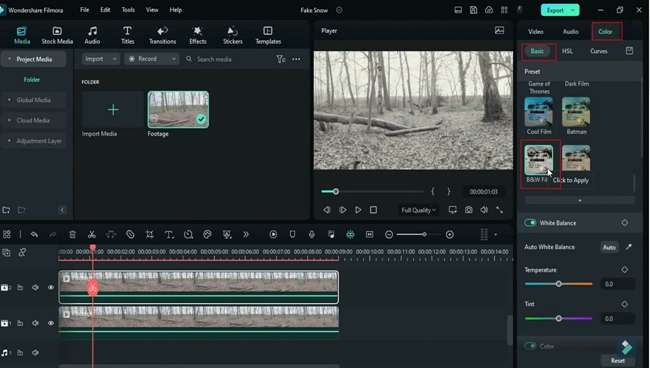Open the Transitions tab
Viewport: 650px width, 368px height.
(x=162, y=36)
